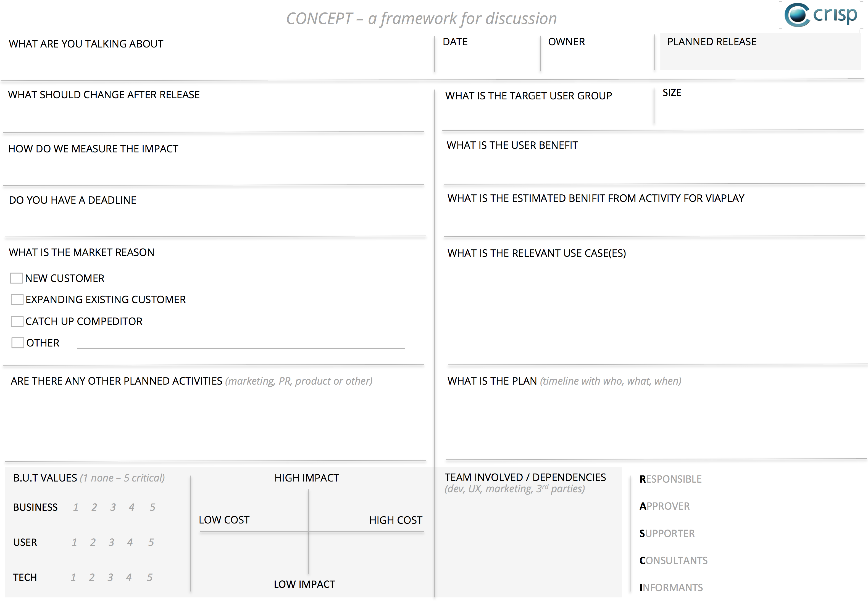The height and width of the screenshot is (603, 868).
Task: Click the DATE field
Action: (487, 53)
